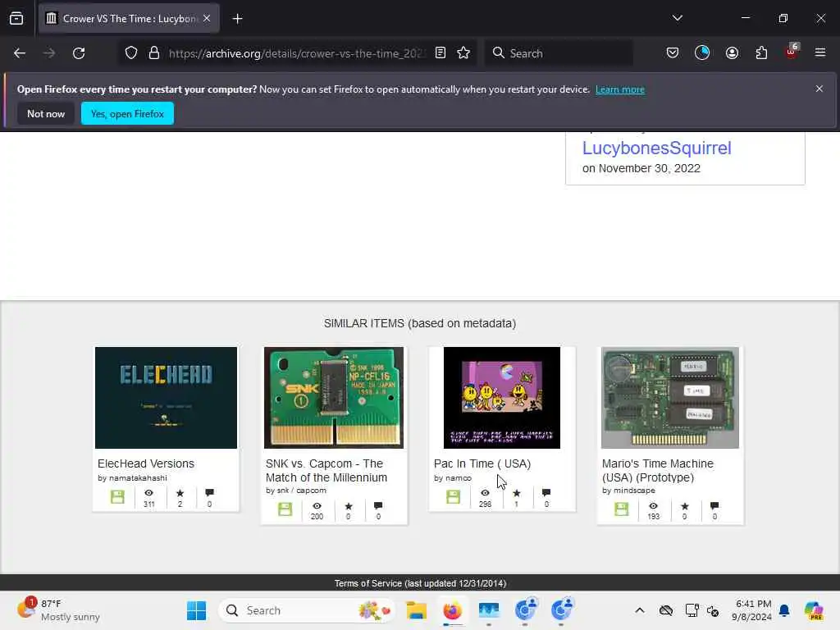
Task: Open Pac In Time ( USA) title
Action: point(482,463)
